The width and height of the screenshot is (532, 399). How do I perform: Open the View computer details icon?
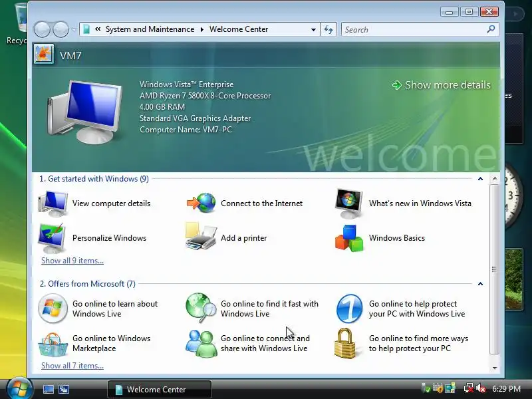53,203
